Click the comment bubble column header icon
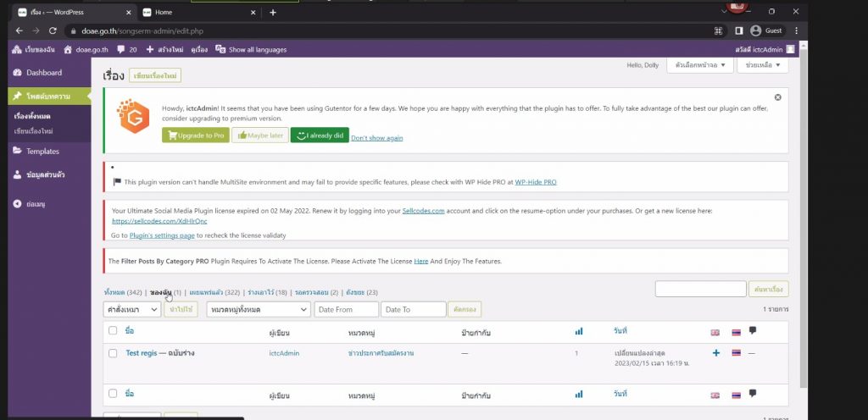Image resolution: width=868 pixels, height=420 pixels. pyautogui.click(x=753, y=331)
